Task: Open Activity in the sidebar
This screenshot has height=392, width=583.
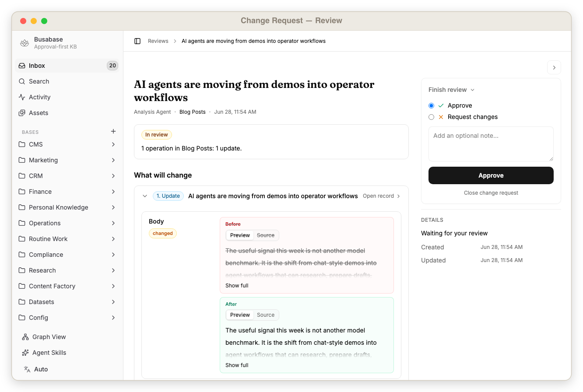Action: click(68, 97)
